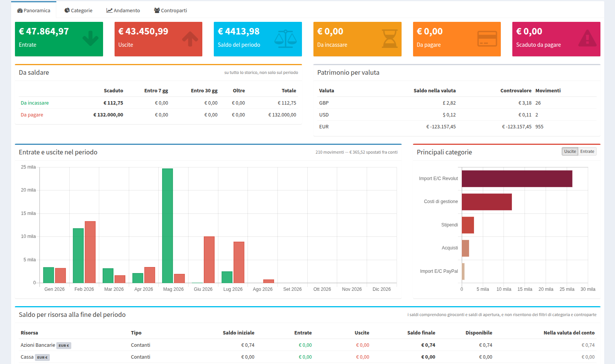615x364 pixels.
Task: Click the EUR € badge next to Cassa
Action: pos(43,357)
